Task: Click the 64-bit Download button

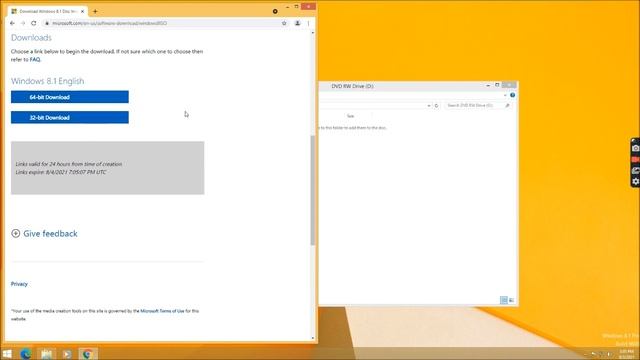Action: point(70,97)
